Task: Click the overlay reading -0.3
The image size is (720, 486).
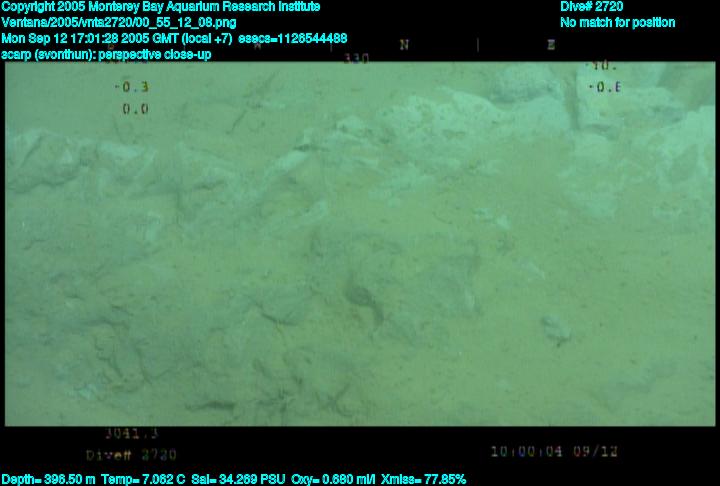Action: 132,87
